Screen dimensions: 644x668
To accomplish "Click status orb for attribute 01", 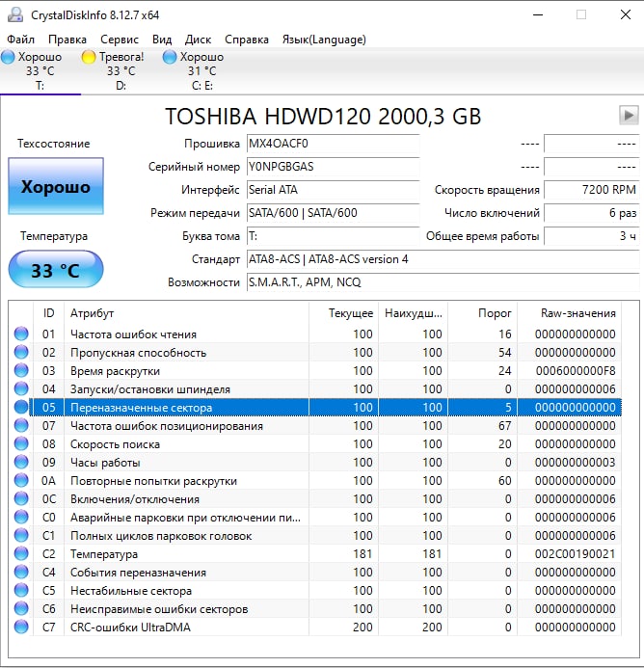I will (21, 334).
